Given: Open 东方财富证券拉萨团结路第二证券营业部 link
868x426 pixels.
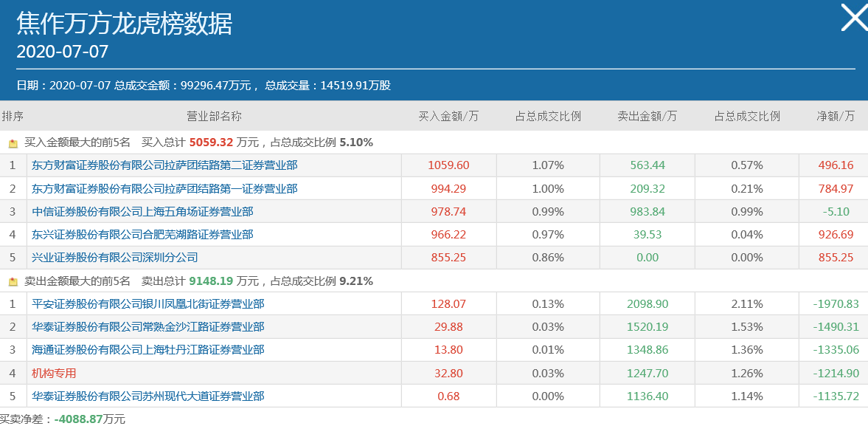Looking at the screenshot, I should pos(164,165).
